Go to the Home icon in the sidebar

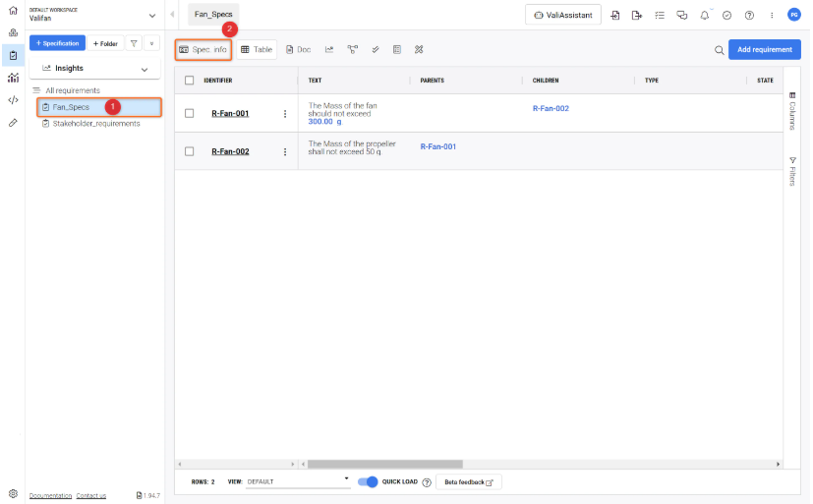tap(13, 11)
